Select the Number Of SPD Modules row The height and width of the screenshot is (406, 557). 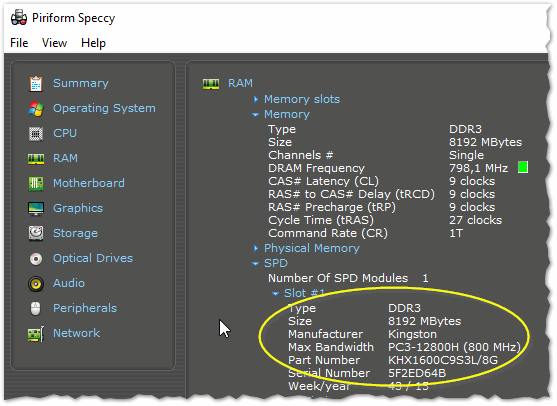348,278
